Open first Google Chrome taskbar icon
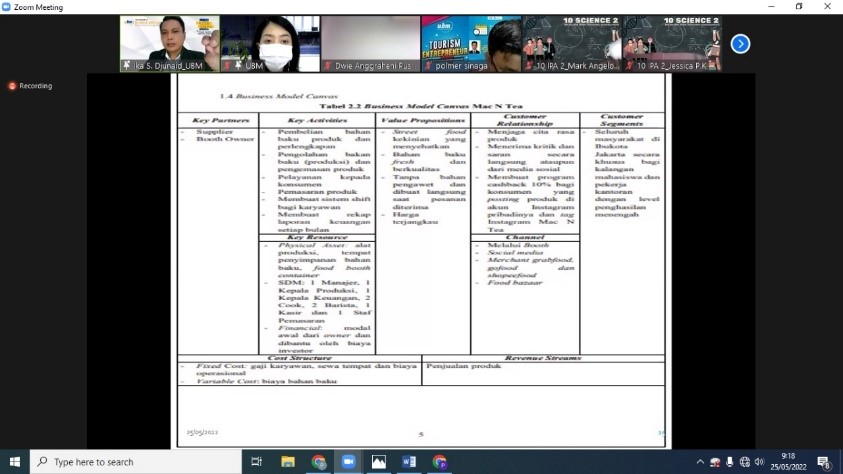 coord(318,462)
